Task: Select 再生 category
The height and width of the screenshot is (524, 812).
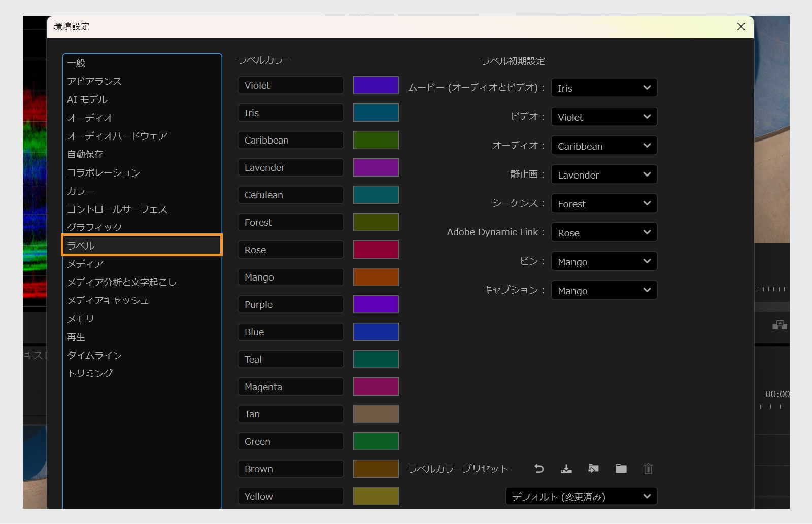Action: click(x=142, y=337)
